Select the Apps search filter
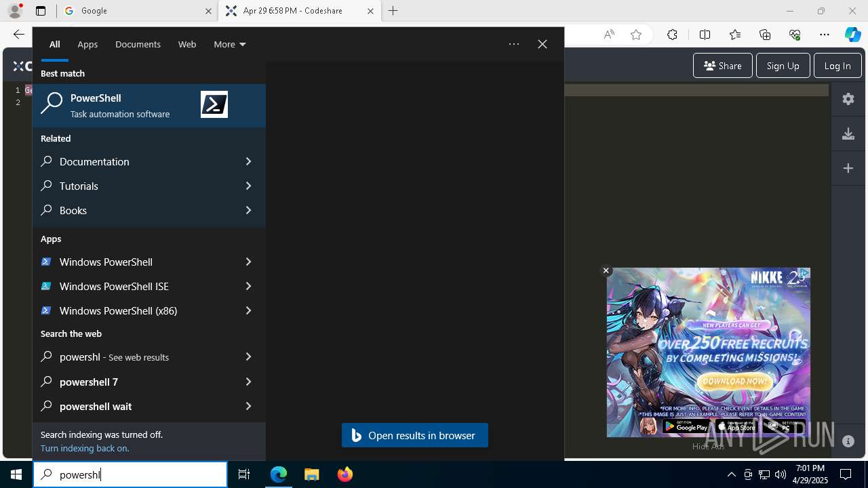Screen dimensions: 868x488 87,44
